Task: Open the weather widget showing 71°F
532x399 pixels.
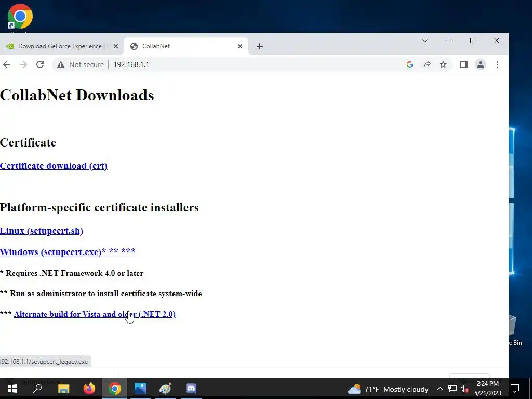Action: [x=388, y=389]
